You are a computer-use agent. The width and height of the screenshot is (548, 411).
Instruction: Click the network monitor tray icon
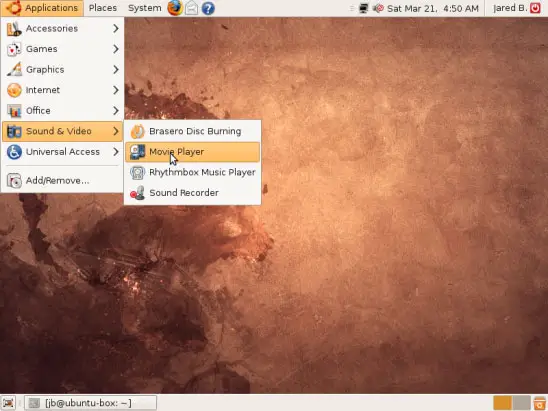coord(363,8)
